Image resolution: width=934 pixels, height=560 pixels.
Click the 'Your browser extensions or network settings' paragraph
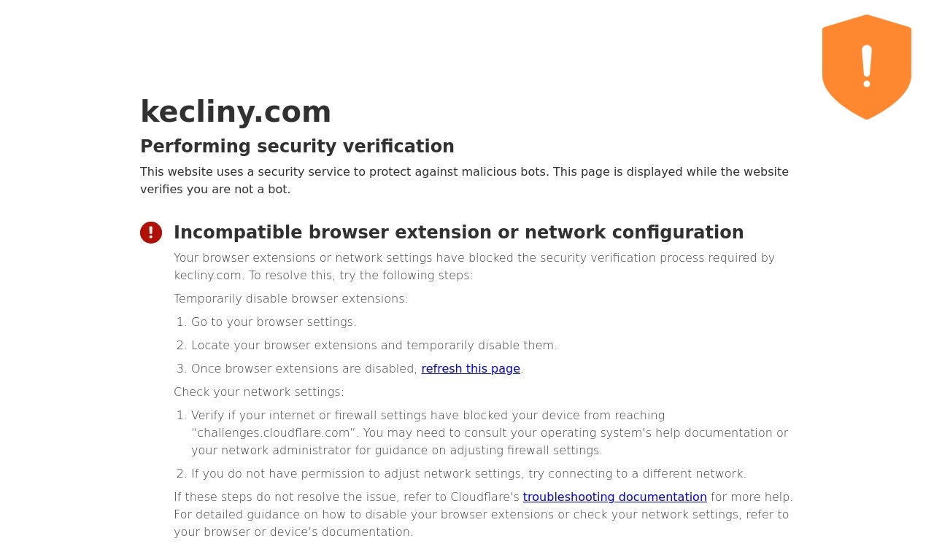474,267
